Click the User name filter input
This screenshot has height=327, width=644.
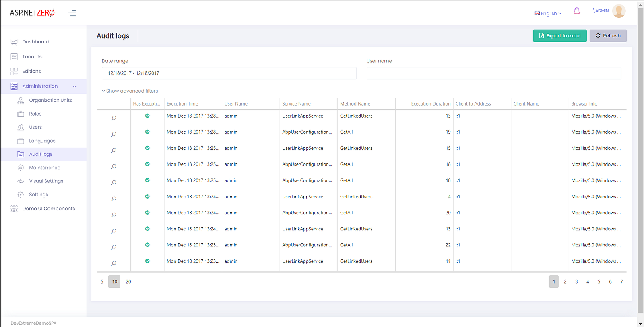point(494,73)
